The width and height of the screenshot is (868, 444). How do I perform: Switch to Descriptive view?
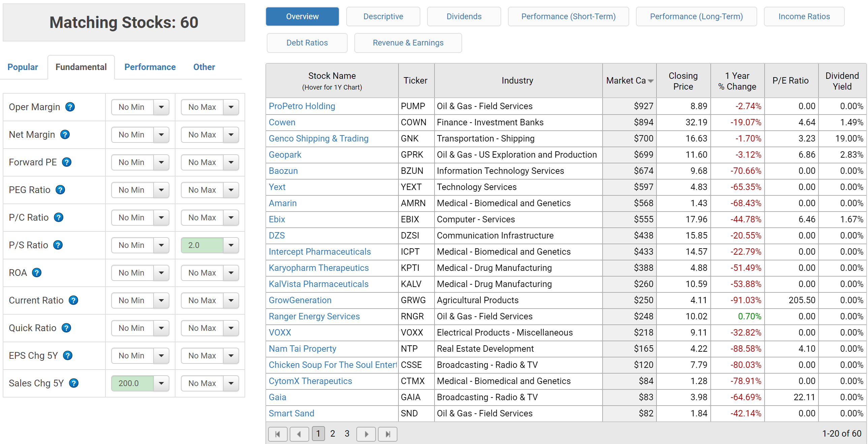point(383,17)
